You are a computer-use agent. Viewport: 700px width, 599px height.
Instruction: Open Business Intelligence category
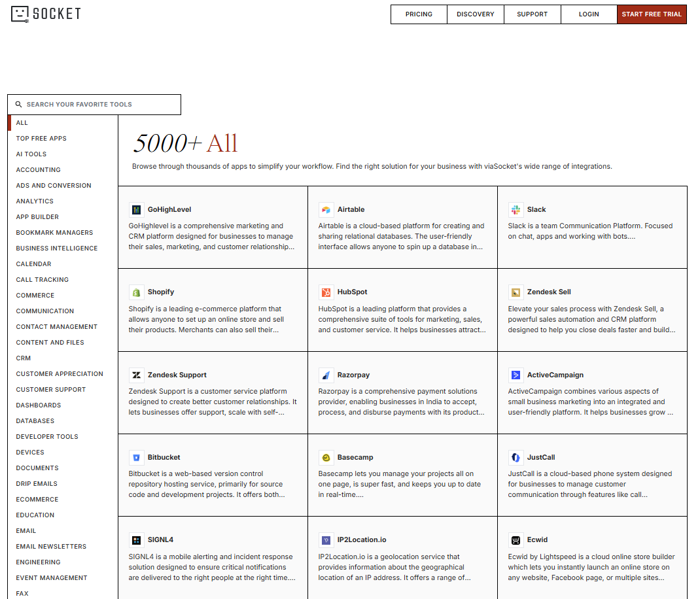coord(63,248)
